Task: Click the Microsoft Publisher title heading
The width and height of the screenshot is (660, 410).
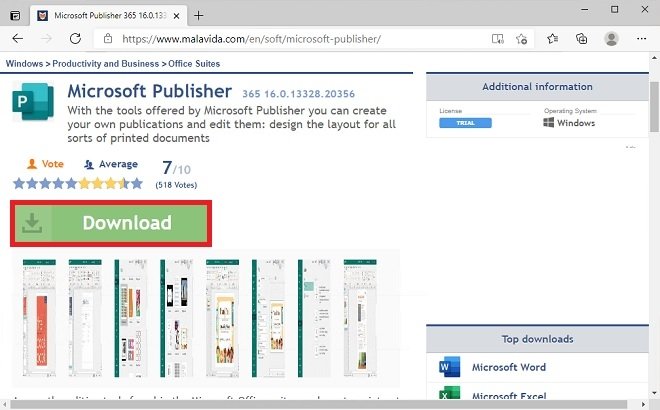Action: (x=149, y=91)
